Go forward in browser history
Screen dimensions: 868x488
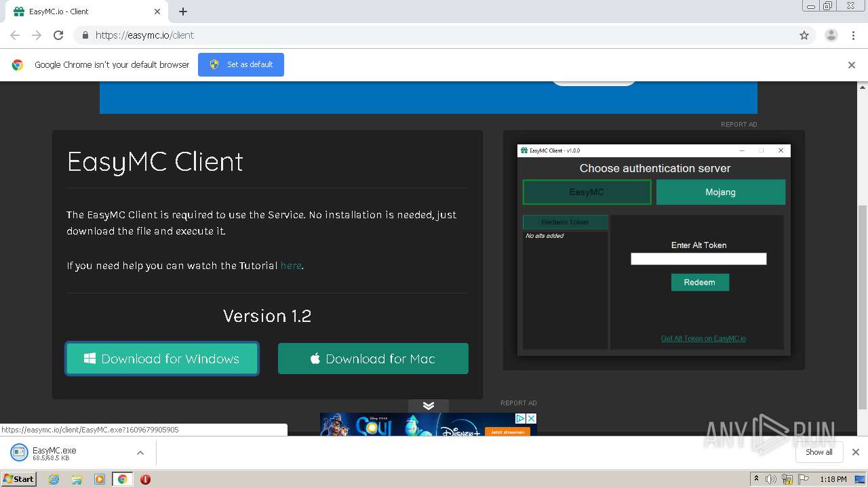pos(37,35)
